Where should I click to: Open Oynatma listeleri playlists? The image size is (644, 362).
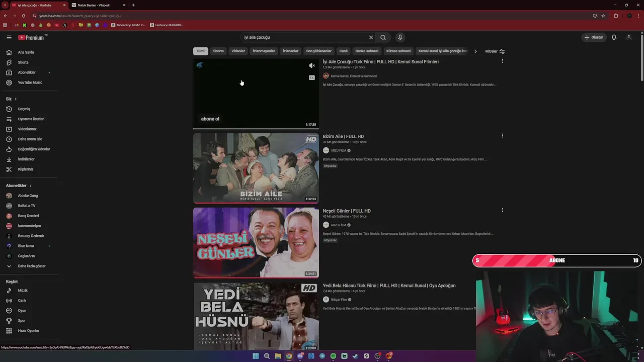(x=31, y=119)
